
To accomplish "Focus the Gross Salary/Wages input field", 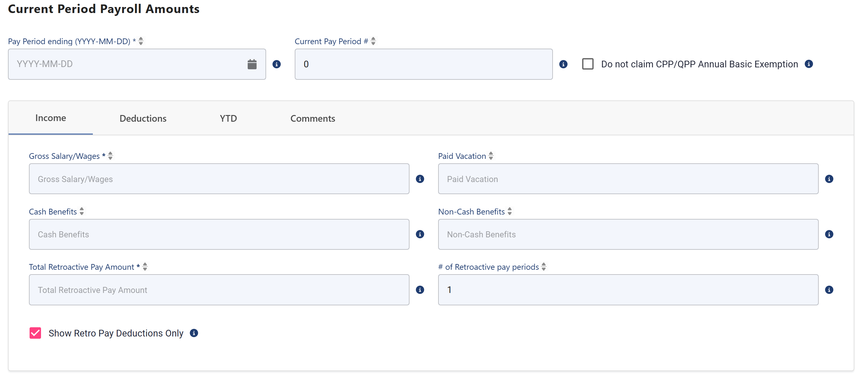I will click(219, 179).
